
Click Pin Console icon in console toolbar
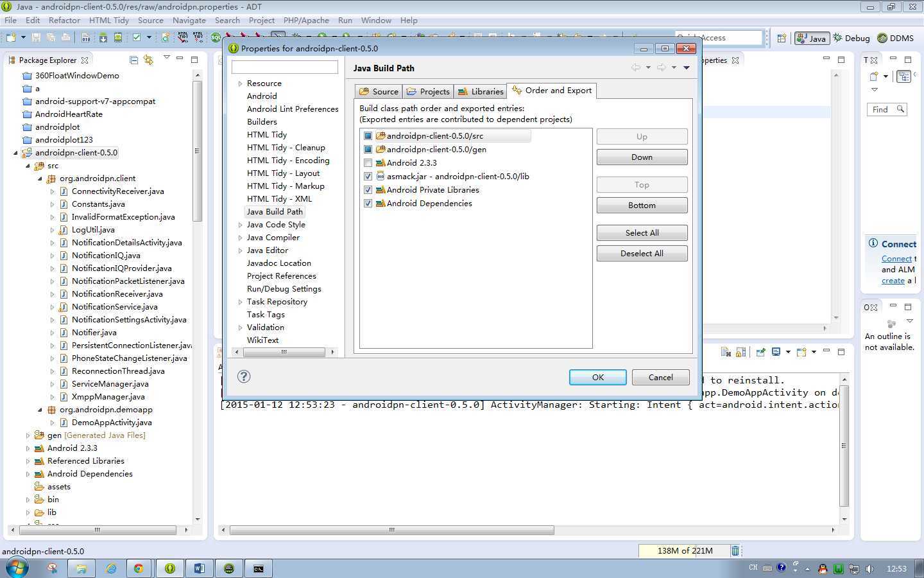click(760, 352)
